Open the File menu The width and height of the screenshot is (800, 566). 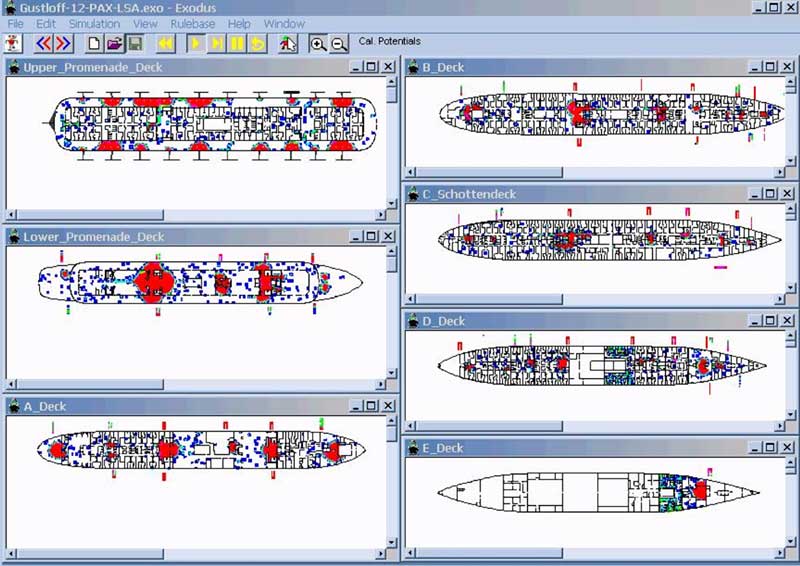[x=15, y=24]
